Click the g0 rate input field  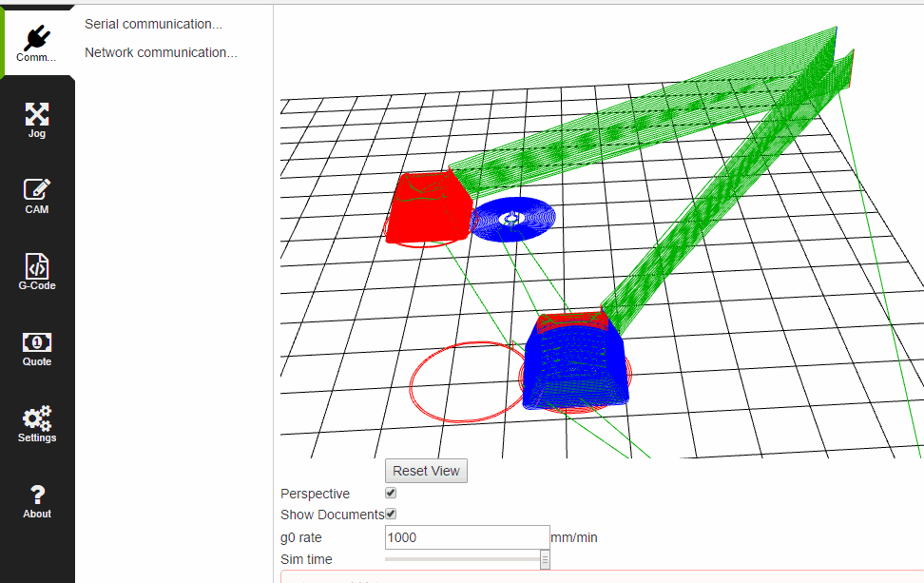pyautogui.click(x=468, y=537)
